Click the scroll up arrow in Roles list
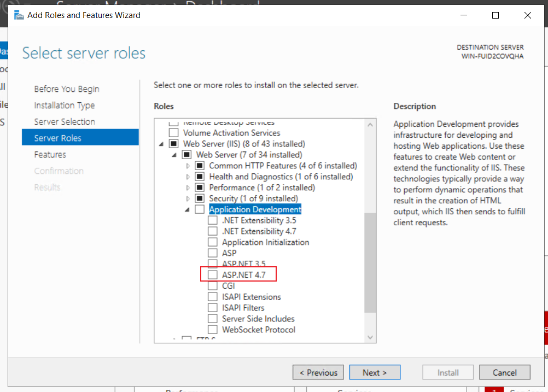The width and height of the screenshot is (548, 392). 370,125
